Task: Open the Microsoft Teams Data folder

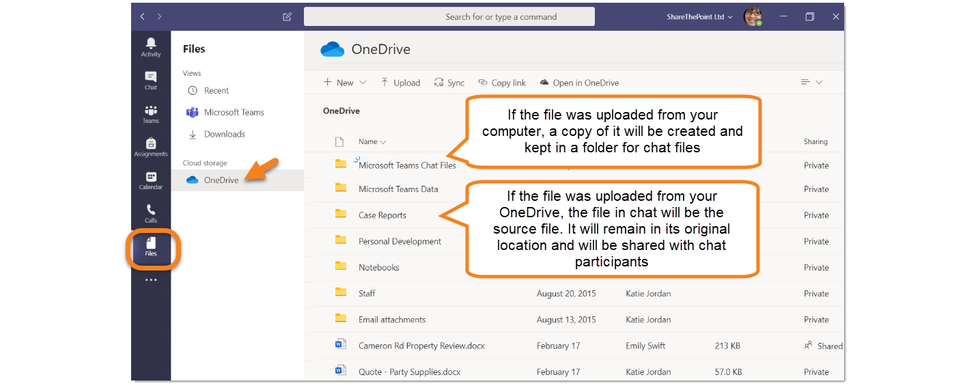Action: point(398,189)
